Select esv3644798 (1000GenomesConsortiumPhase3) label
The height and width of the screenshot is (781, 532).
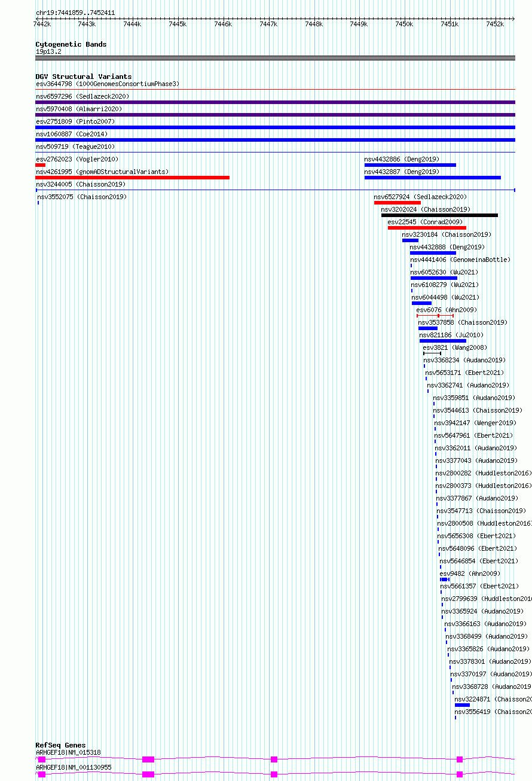point(108,84)
